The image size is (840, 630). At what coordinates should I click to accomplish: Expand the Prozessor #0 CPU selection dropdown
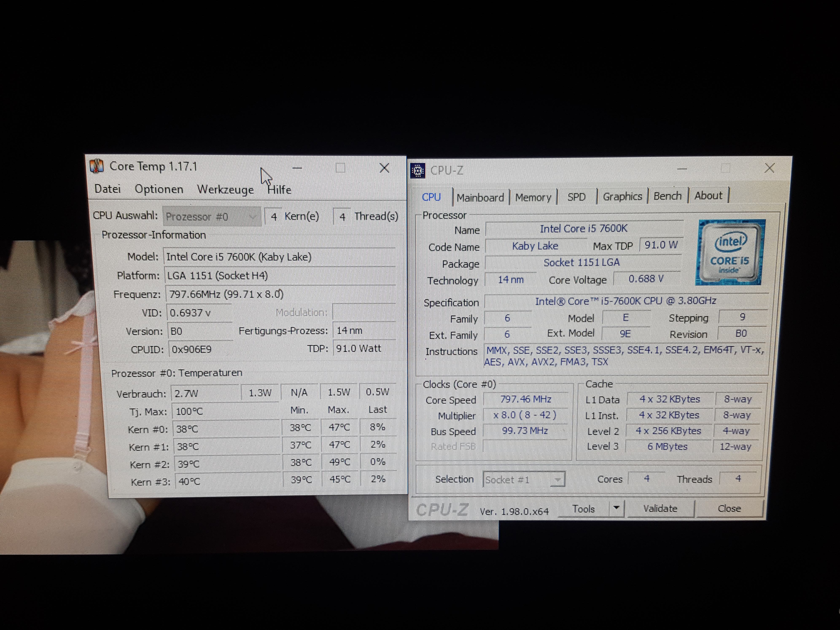pyautogui.click(x=212, y=217)
